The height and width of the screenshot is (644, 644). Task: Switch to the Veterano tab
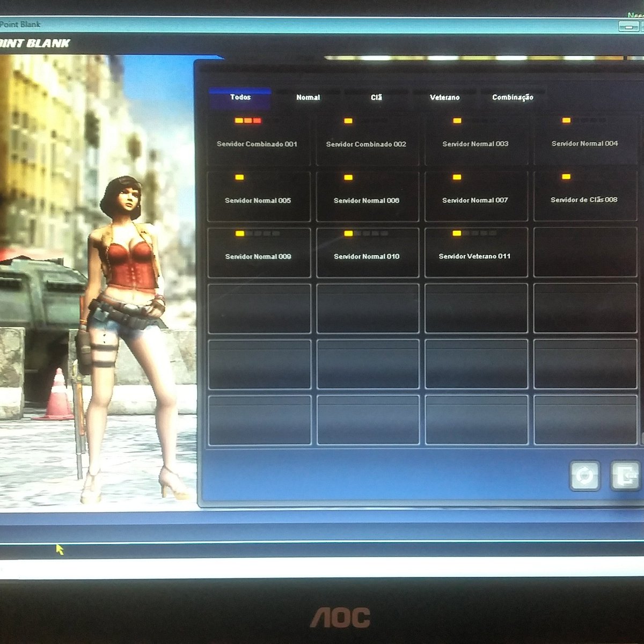445,97
